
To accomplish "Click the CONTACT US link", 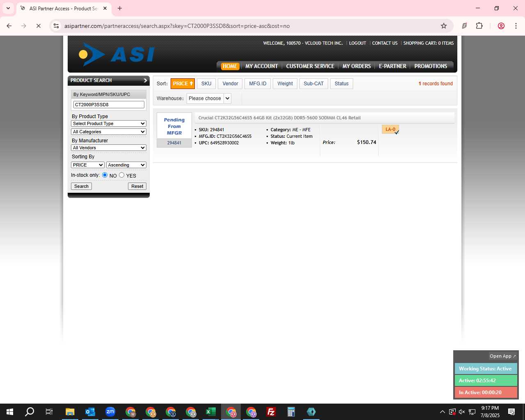I will click(x=385, y=43).
